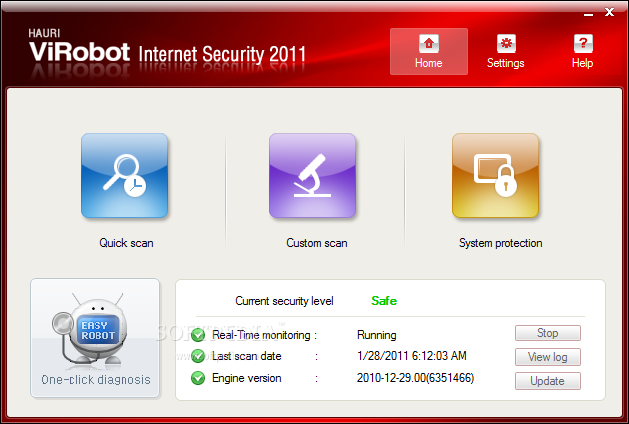Click the Real-Time monitoring green check icon
The image size is (629, 424).
click(x=198, y=335)
